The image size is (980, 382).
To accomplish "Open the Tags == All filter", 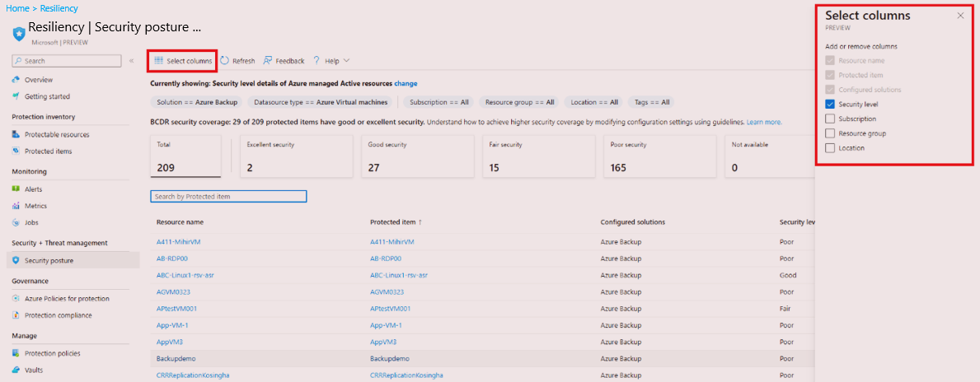I will click(x=651, y=102).
